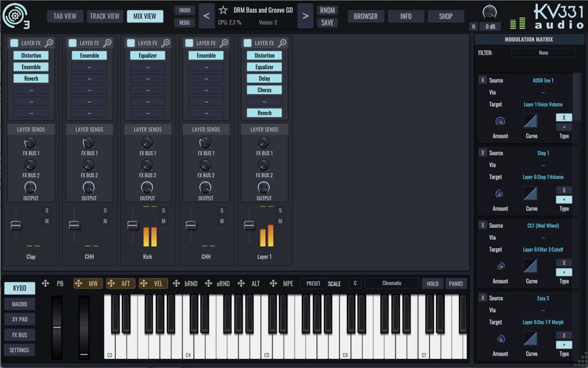The image size is (588, 368).
Task: Turn the master volume knob near 0 dB
Action: (x=489, y=11)
